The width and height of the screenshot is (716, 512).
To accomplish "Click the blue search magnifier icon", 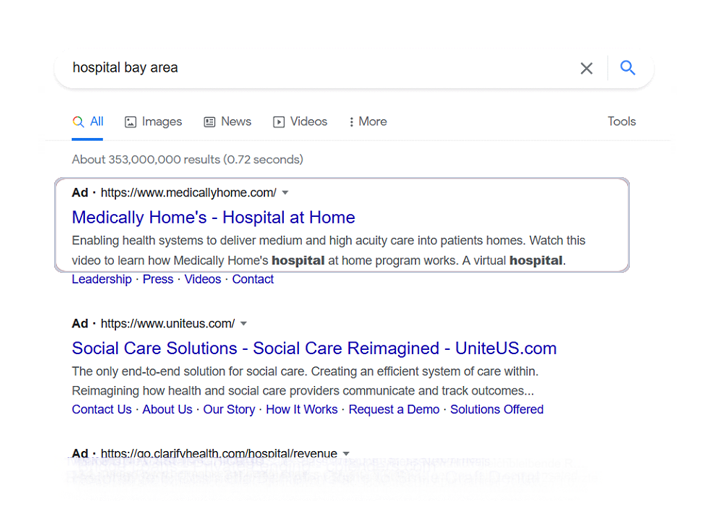I will [627, 68].
